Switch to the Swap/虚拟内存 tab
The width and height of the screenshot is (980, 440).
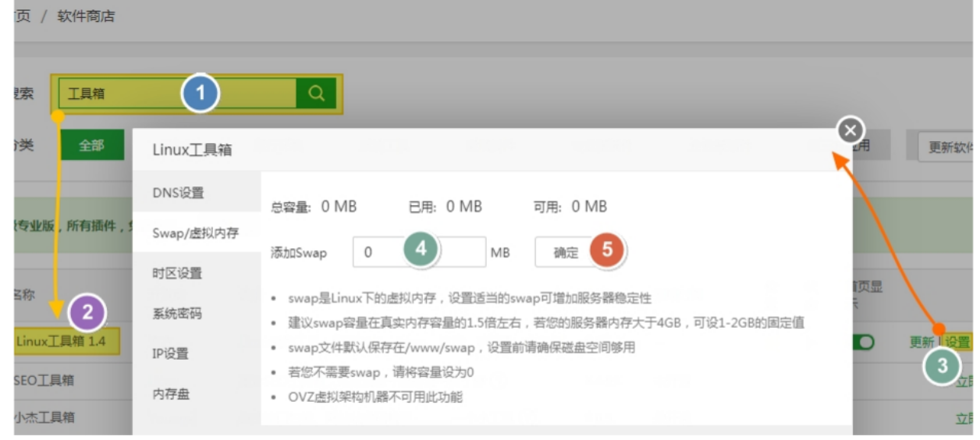pyautogui.click(x=195, y=232)
